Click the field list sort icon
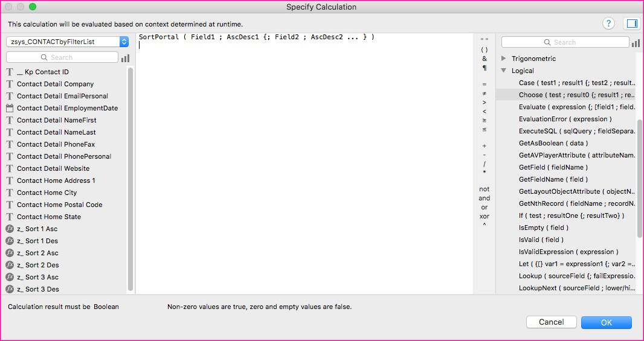 [125, 58]
